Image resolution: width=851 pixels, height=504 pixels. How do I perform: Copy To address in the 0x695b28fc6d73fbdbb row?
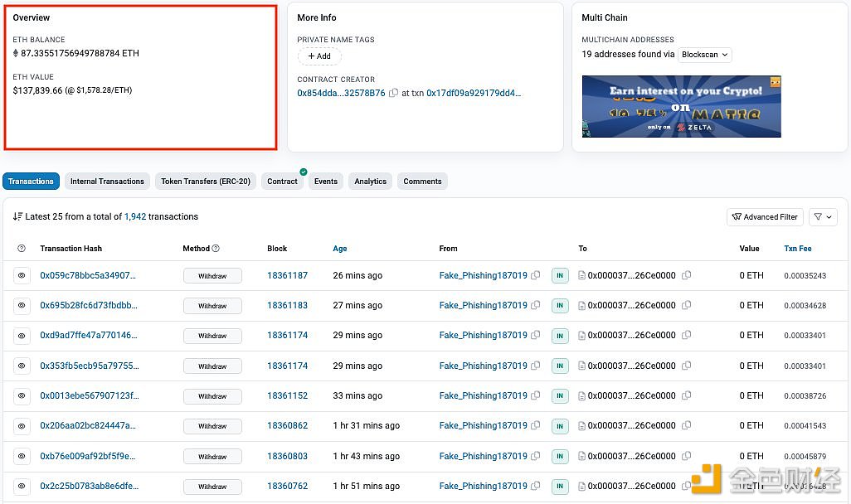click(686, 305)
